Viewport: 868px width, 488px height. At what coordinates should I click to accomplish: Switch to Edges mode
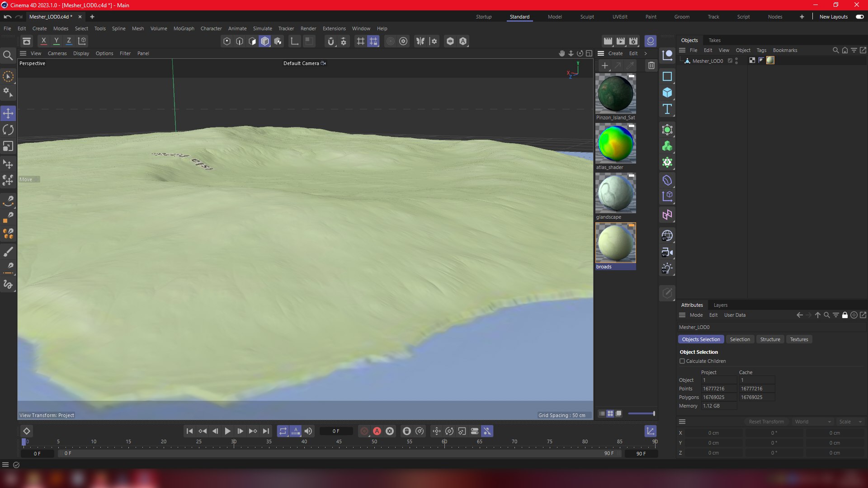(240, 41)
